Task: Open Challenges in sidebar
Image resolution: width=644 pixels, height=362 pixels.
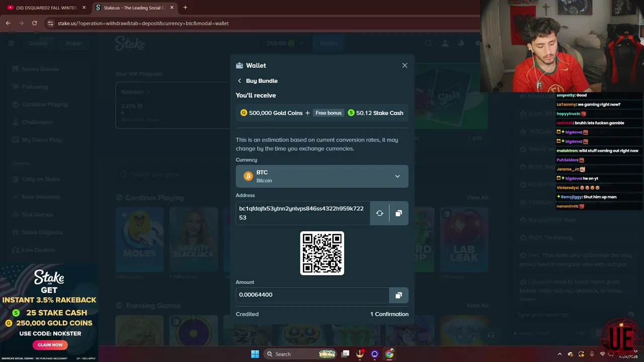Action: point(37,122)
